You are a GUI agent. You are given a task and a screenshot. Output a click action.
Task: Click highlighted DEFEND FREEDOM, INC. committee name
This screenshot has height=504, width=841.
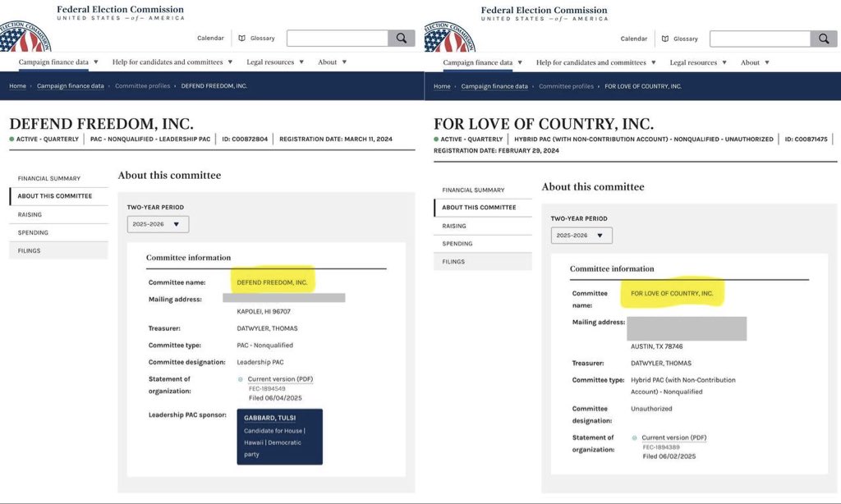tap(272, 282)
